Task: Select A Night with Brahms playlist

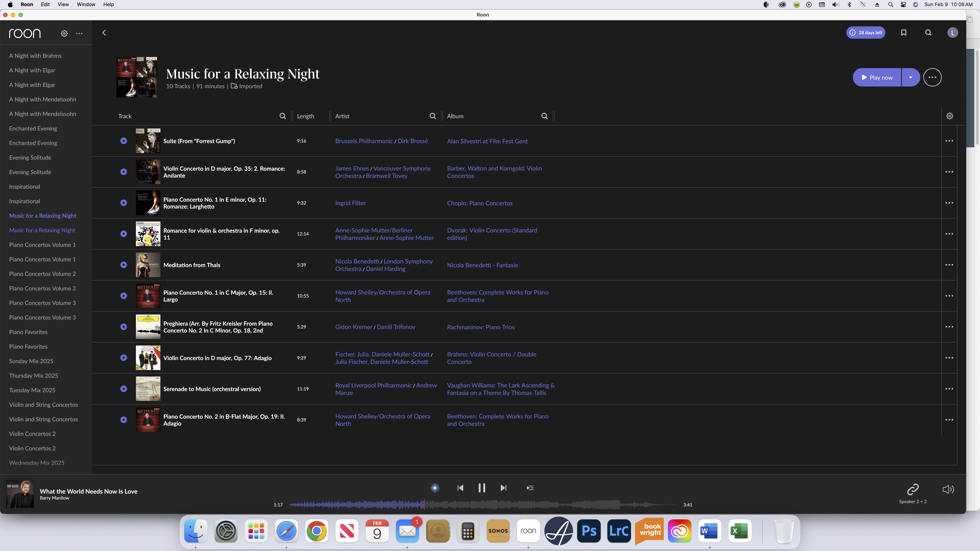Action: click(x=35, y=55)
